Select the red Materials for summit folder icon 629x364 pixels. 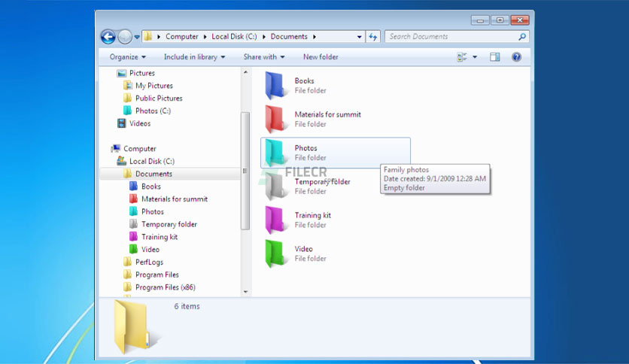(x=276, y=119)
